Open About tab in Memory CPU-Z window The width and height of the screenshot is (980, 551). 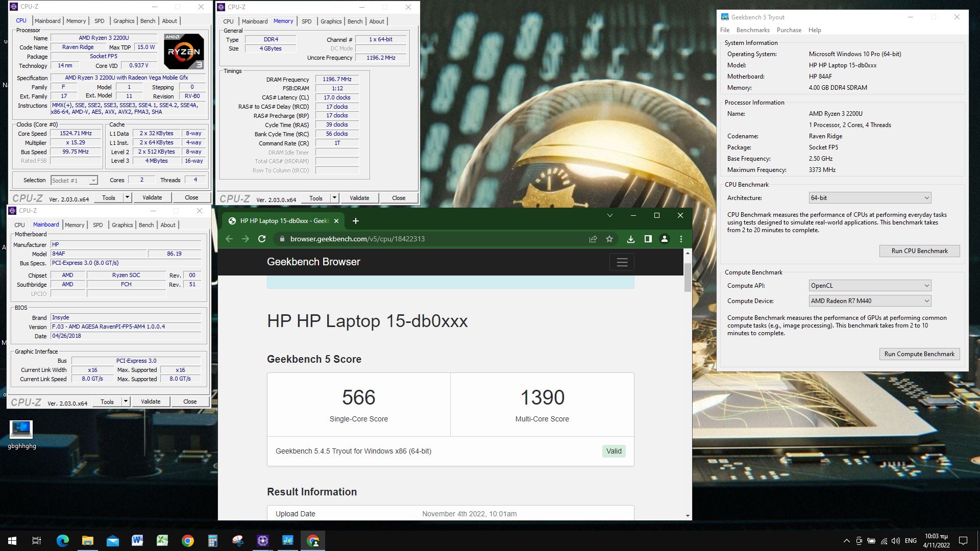click(x=377, y=21)
